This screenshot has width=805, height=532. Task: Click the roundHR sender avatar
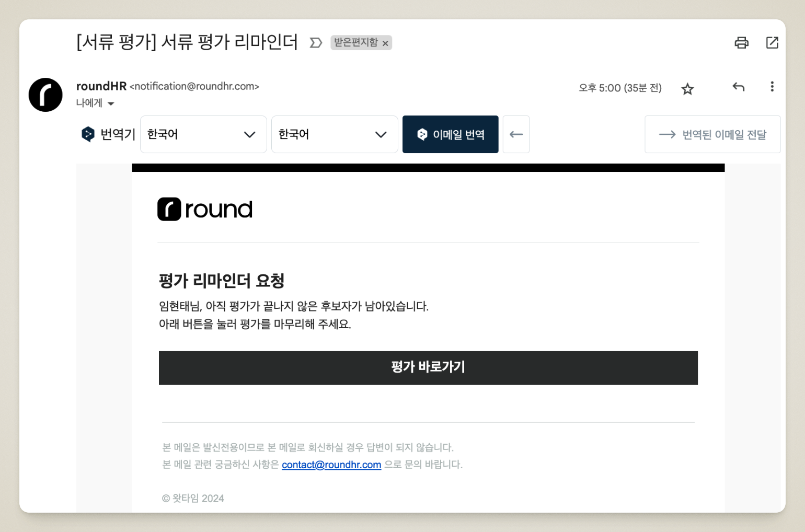(45, 95)
